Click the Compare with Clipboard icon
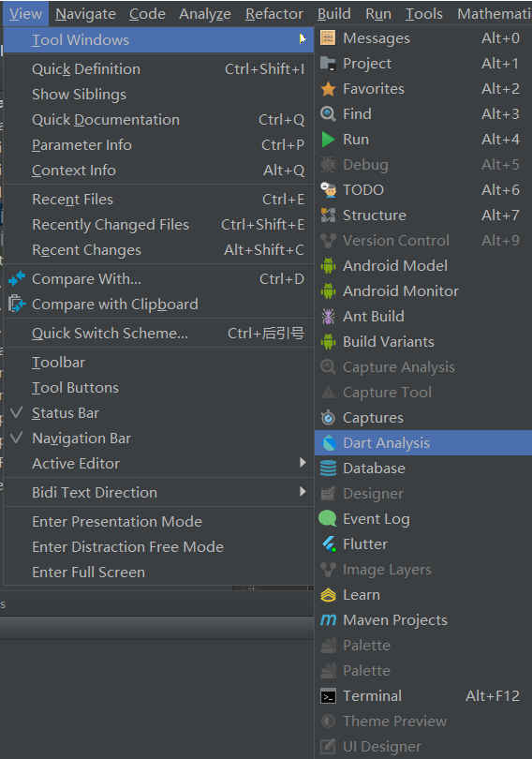The height and width of the screenshot is (759, 532). click(17, 304)
